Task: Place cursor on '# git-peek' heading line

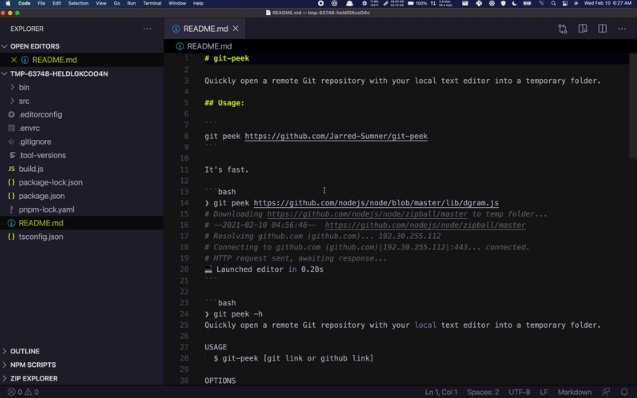Action: point(227,58)
